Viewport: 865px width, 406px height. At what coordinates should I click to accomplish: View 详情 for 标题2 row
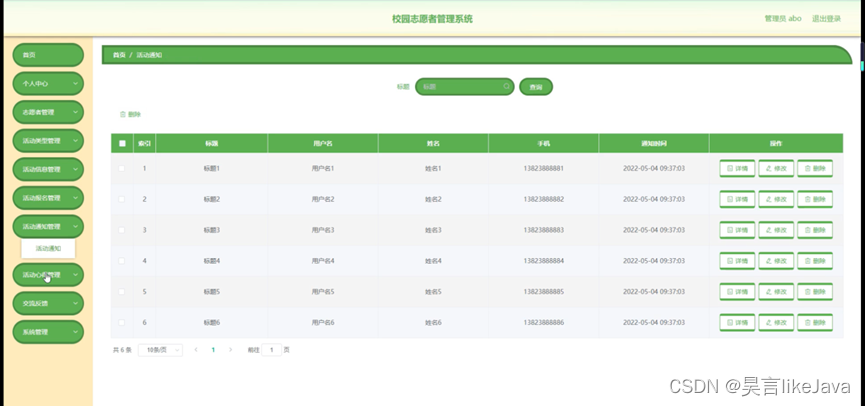tap(737, 199)
